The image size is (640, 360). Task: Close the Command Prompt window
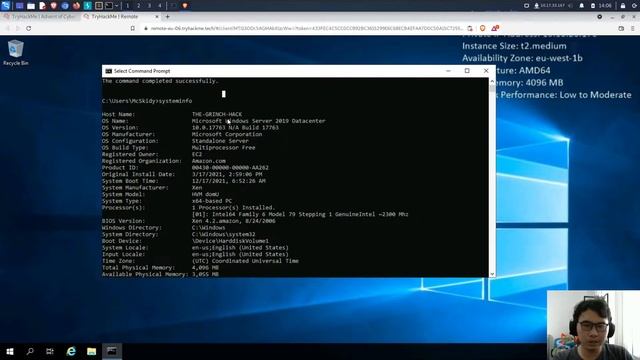[x=486, y=71]
